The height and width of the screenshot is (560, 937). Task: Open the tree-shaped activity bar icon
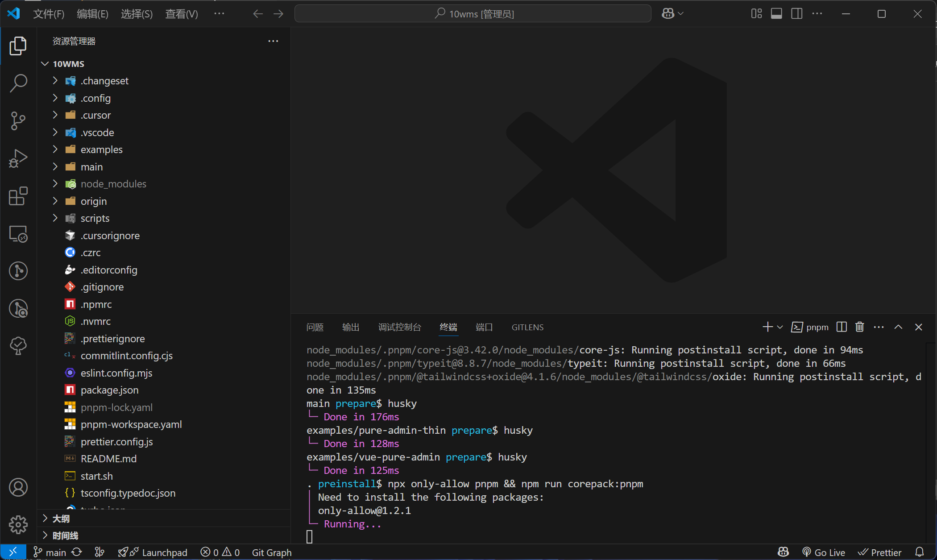click(x=18, y=346)
